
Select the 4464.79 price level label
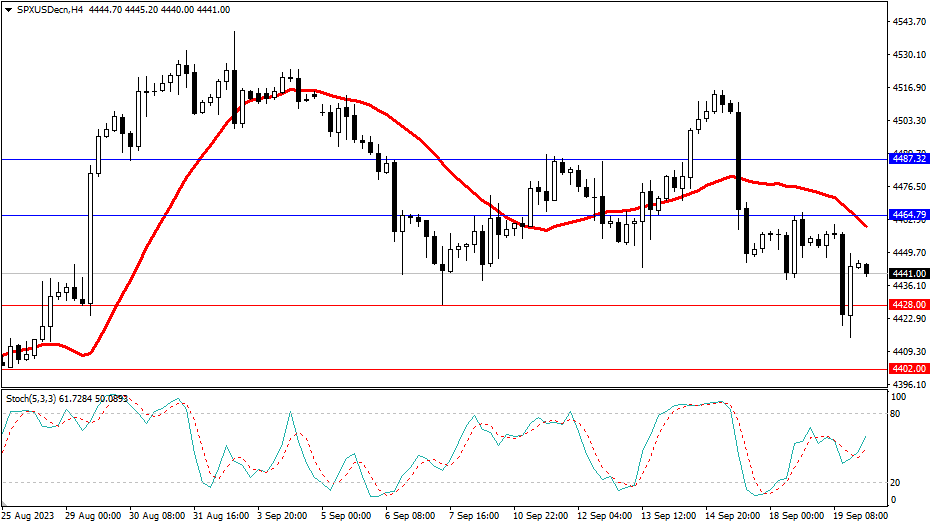(x=909, y=215)
